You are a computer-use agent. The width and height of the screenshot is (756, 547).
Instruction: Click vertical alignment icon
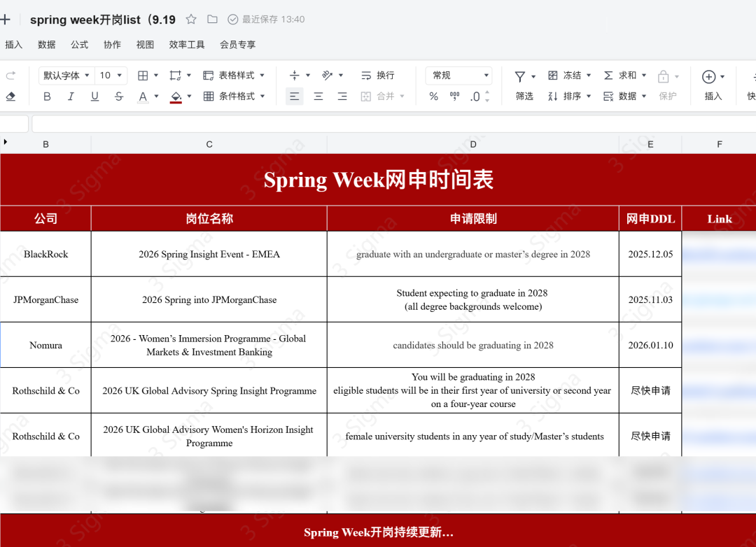(x=294, y=75)
